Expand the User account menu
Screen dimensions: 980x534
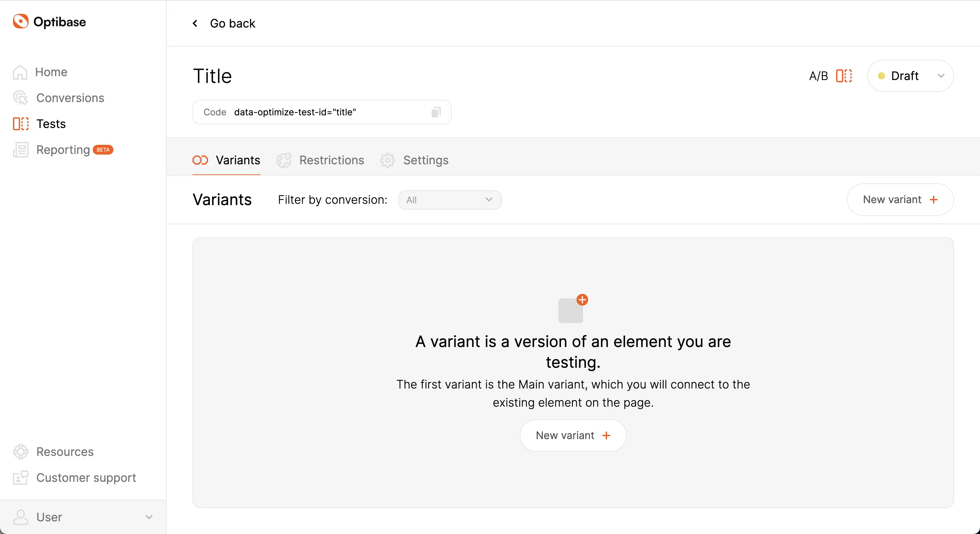tap(149, 517)
